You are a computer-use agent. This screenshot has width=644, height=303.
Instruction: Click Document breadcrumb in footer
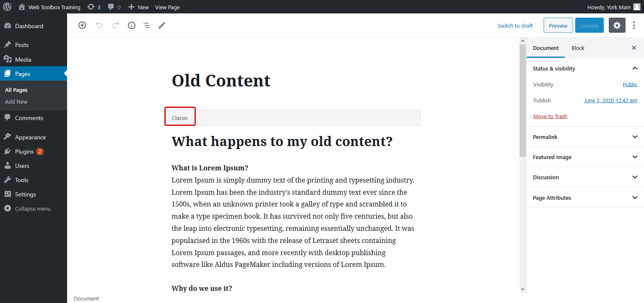click(x=86, y=298)
